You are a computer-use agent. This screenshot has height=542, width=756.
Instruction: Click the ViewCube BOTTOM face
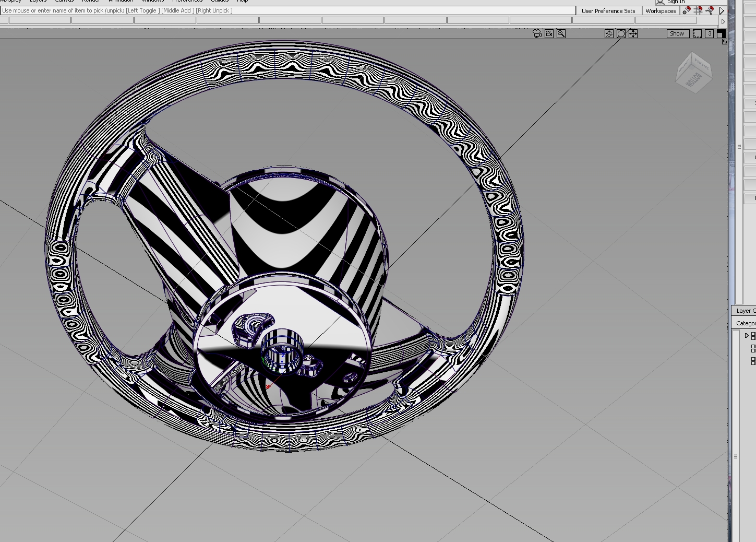click(691, 81)
